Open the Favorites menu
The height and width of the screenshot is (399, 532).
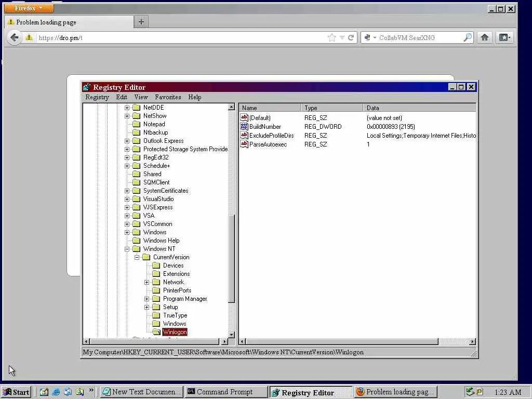168,97
